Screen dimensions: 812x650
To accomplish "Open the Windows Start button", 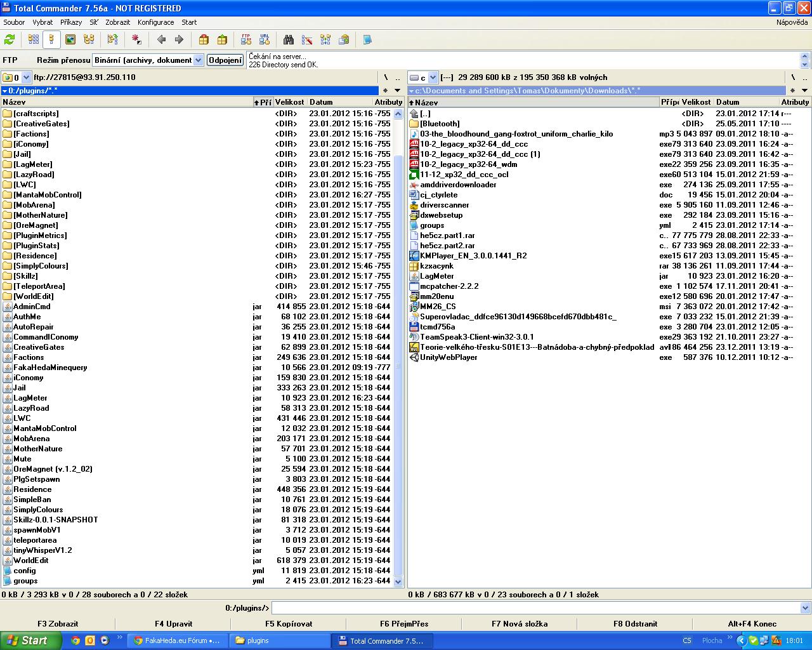I will pyautogui.click(x=30, y=640).
